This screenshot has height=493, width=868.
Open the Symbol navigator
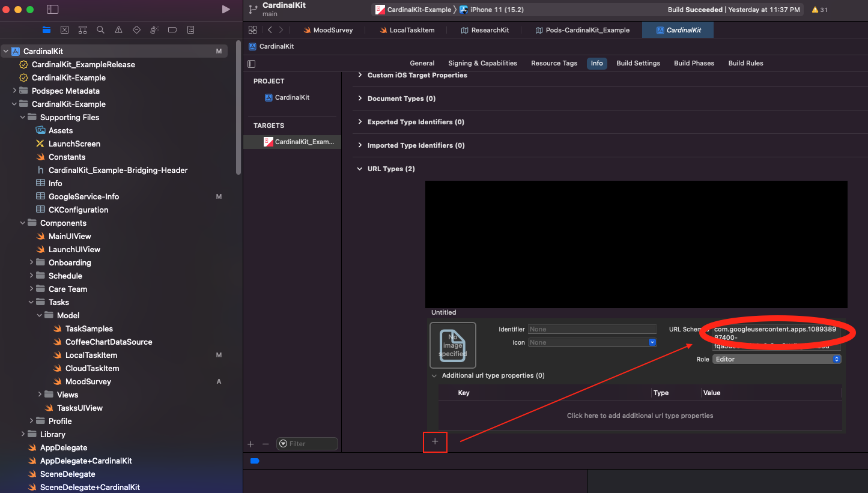pyautogui.click(x=82, y=30)
